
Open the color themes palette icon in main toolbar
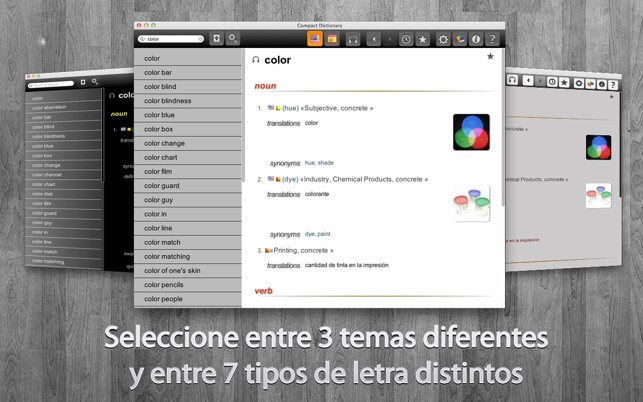[x=460, y=39]
